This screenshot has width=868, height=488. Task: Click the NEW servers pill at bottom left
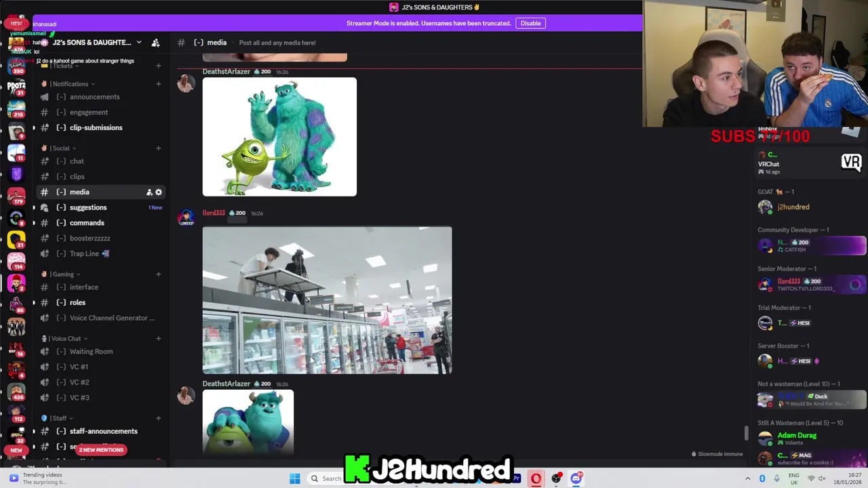tap(16, 450)
